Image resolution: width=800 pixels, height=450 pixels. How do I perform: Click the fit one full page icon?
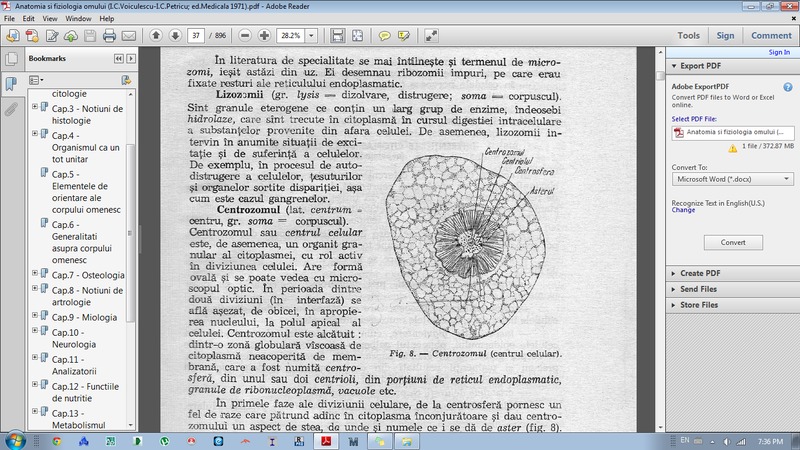[x=357, y=35]
